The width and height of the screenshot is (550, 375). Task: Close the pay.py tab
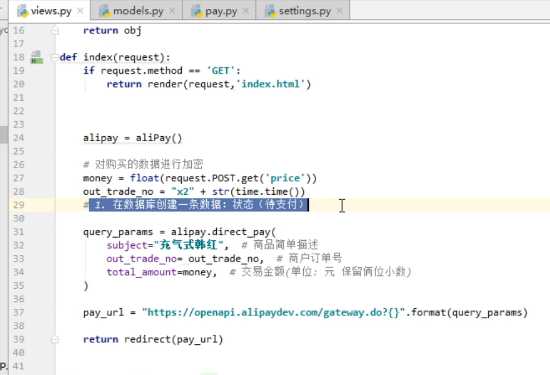click(246, 11)
